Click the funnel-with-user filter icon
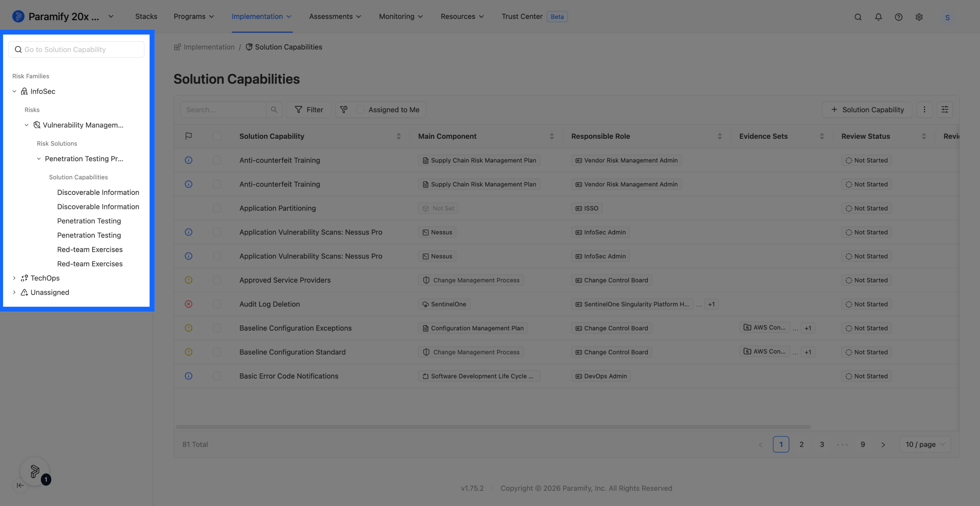 click(344, 109)
